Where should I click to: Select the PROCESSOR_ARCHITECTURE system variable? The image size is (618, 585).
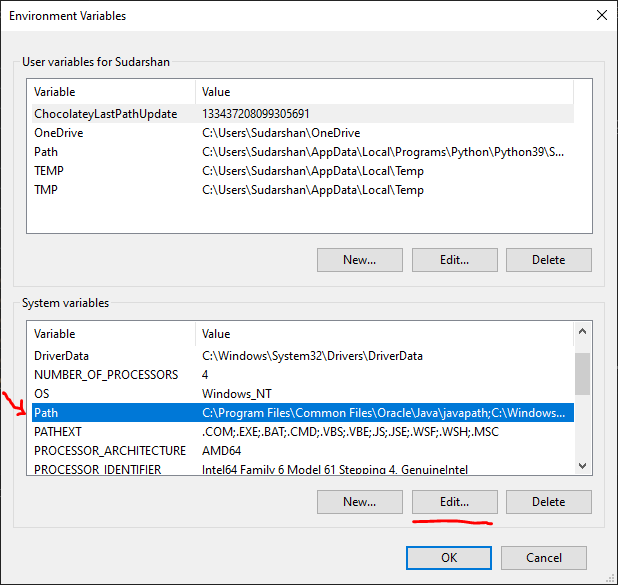pos(109,451)
